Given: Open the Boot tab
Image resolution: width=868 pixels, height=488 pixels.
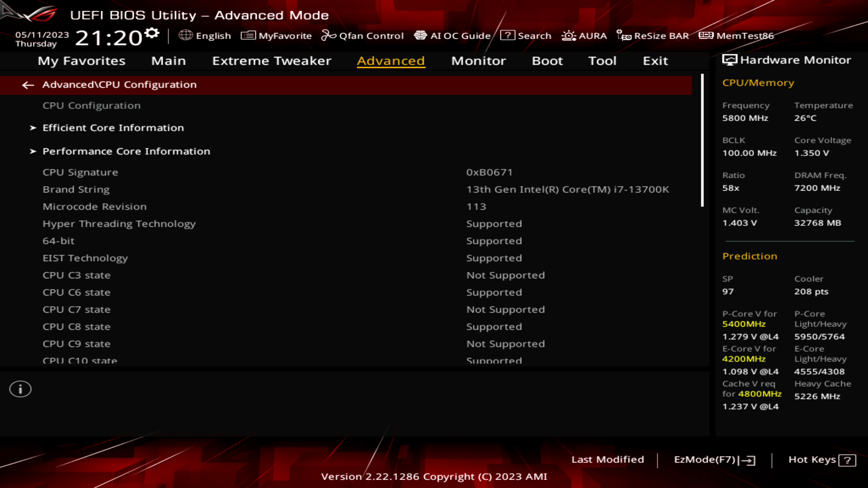Looking at the screenshot, I should point(547,61).
